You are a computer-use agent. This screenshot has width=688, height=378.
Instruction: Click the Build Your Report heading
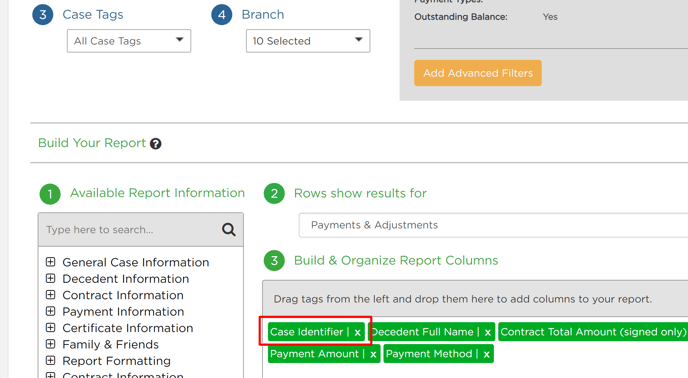[x=92, y=143]
